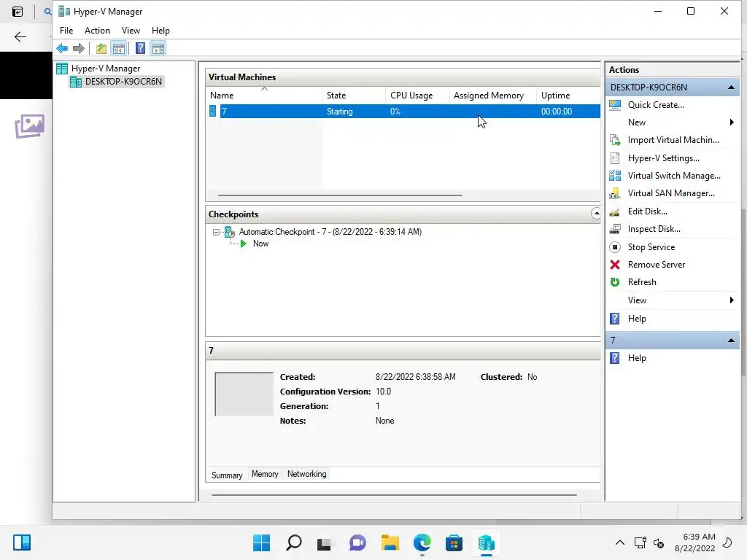The height and width of the screenshot is (560, 747).
Task: Click the Starting state cell for VM 7
Action: pyautogui.click(x=340, y=112)
